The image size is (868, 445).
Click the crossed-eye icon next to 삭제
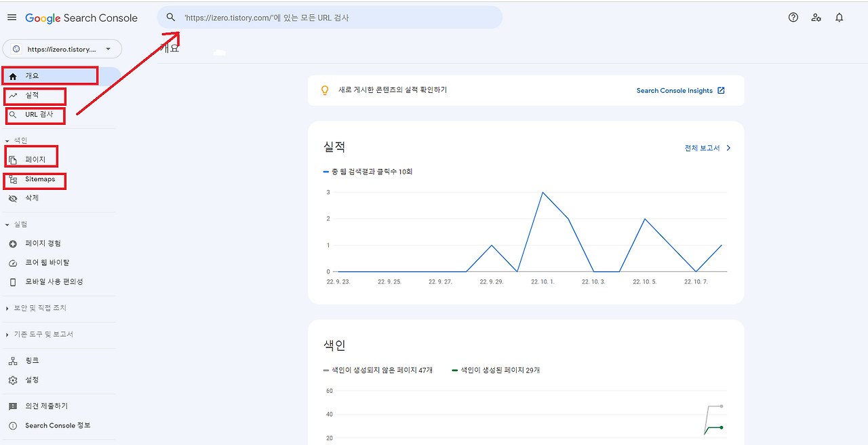coord(13,198)
